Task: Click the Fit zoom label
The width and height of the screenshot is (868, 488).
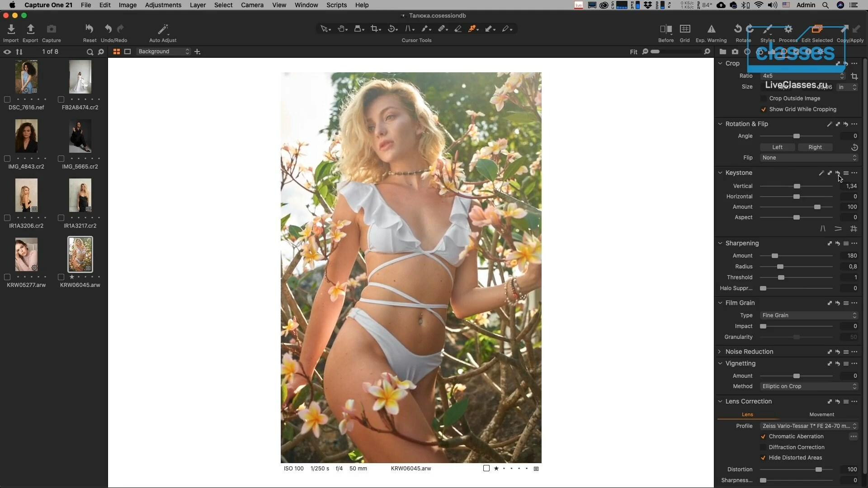Action: click(x=633, y=52)
